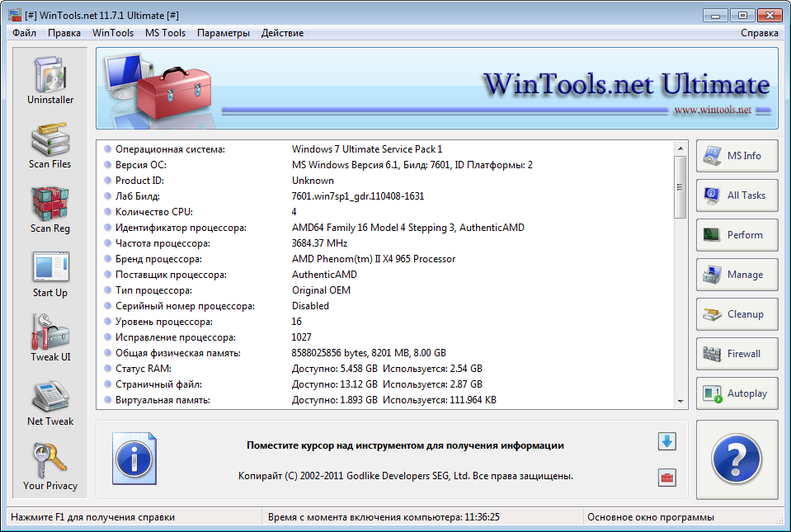791x532 pixels.
Task: Click the Копирайт Godlike Developers copyright text
Action: [x=406, y=476]
